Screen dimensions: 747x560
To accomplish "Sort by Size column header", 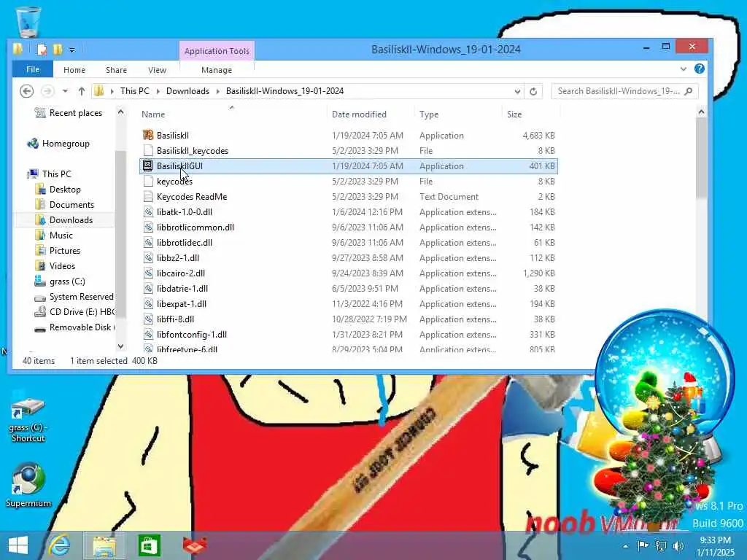I will tap(514, 114).
